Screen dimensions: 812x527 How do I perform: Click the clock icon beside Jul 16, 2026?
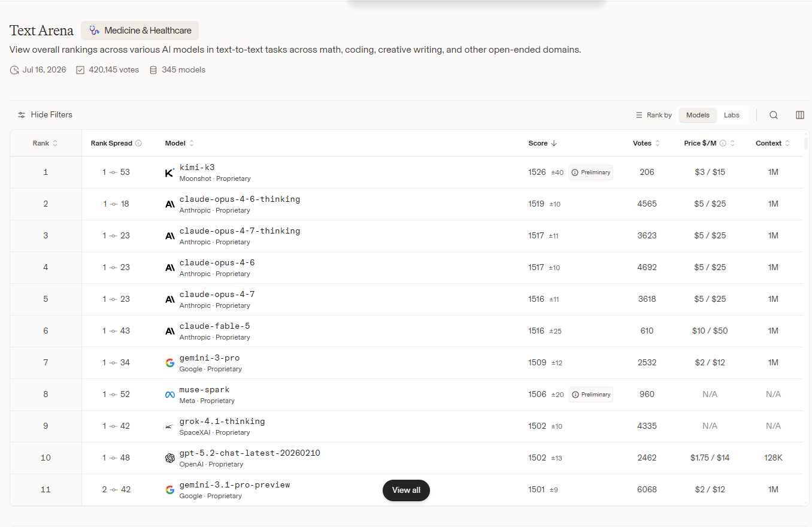pyautogui.click(x=14, y=70)
